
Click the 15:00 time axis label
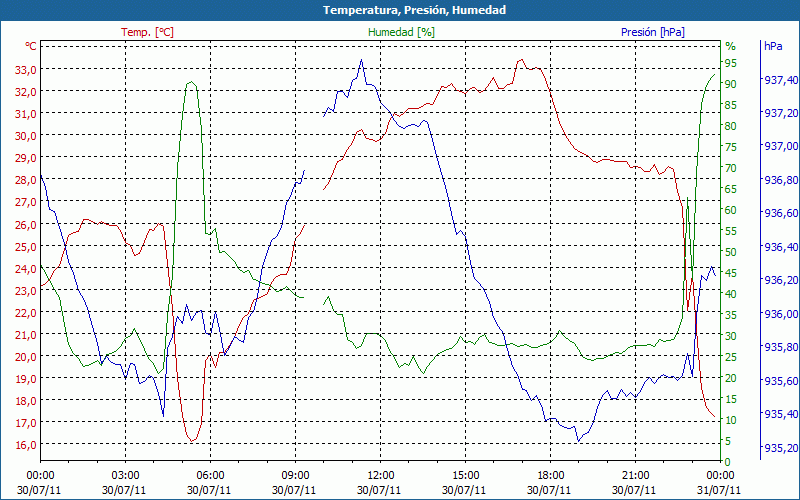[465, 476]
